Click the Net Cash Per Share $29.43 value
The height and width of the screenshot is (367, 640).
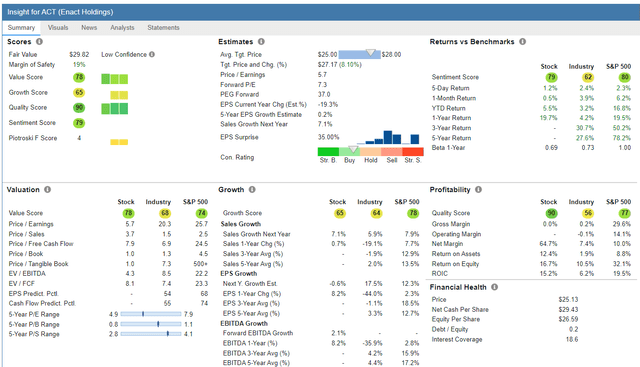tap(568, 309)
